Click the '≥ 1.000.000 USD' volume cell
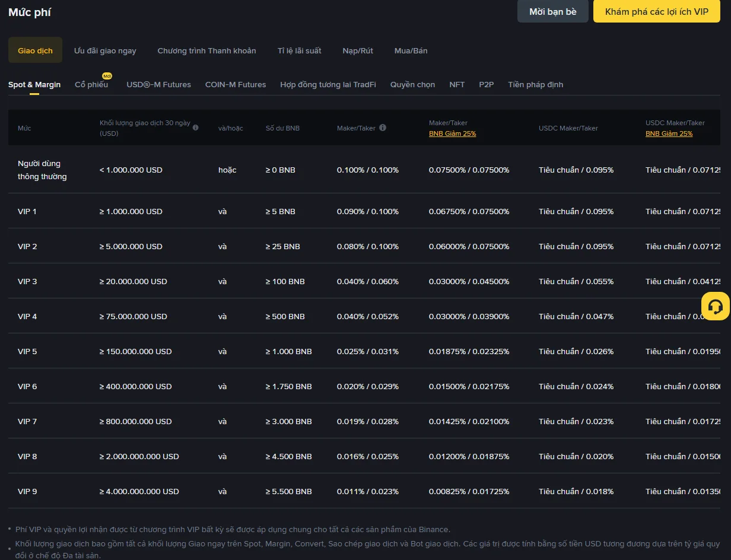Screen dimensions: 731x560 (x=131, y=211)
